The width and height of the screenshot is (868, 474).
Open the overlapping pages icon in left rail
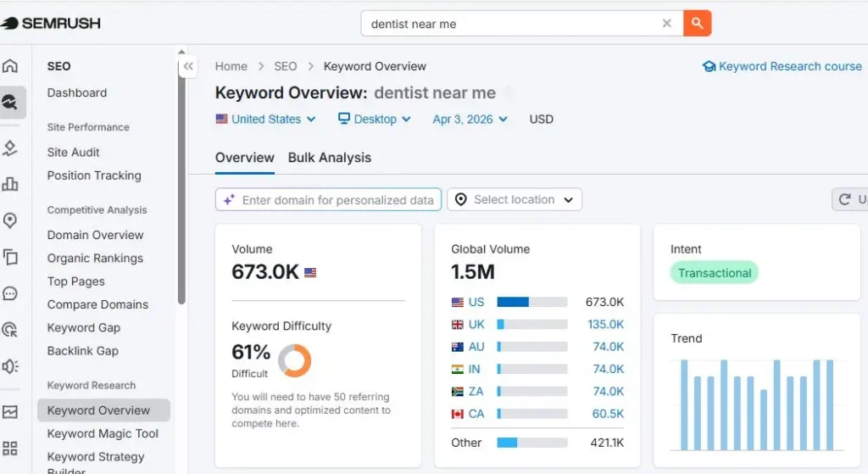[10, 257]
